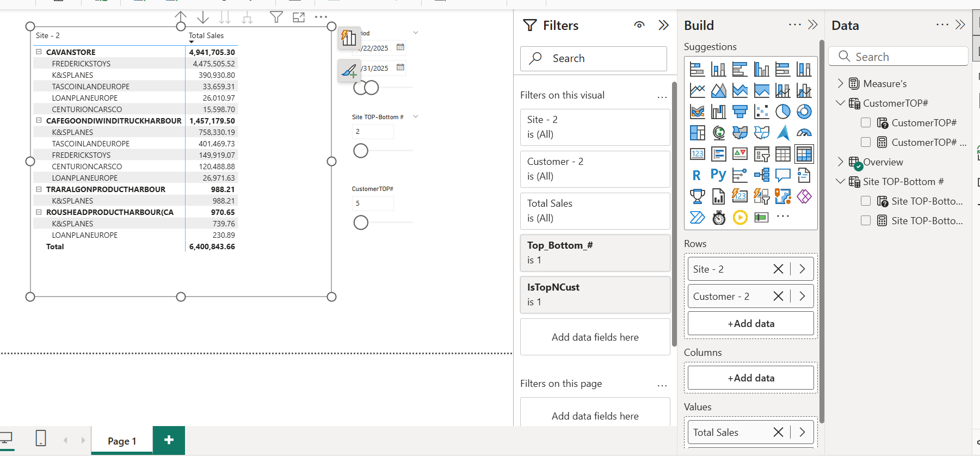Insert a Python visual
The height and width of the screenshot is (456, 980).
coord(719,175)
